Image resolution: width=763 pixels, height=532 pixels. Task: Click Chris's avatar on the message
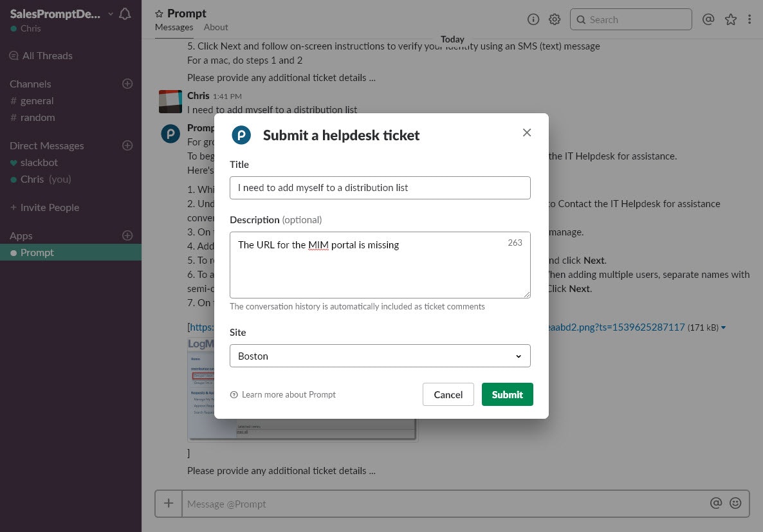coord(170,101)
